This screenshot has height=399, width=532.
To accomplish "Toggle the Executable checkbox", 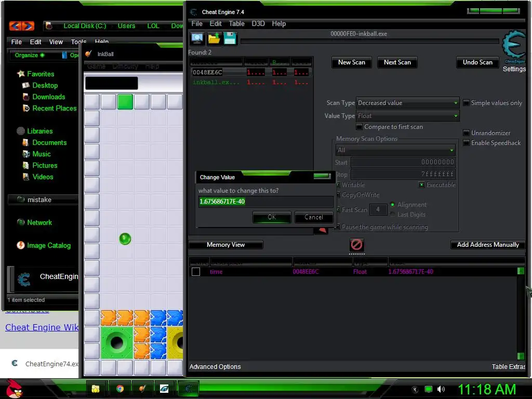I will point(421,184).
